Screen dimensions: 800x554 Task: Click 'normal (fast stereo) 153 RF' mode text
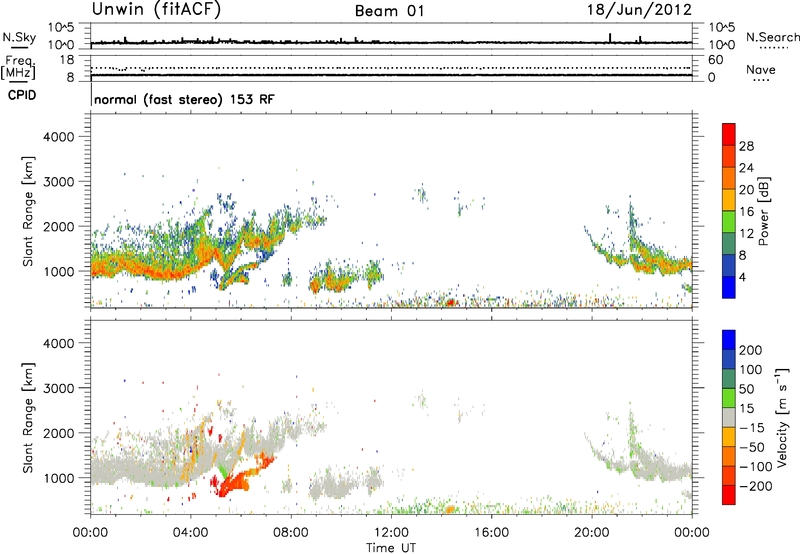tap(184, 99)
